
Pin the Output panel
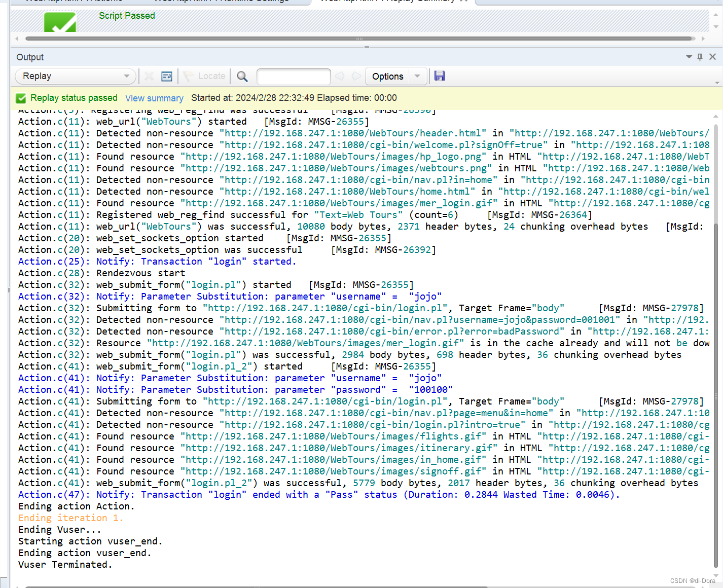pyautogui.click(x=700, y=57)
